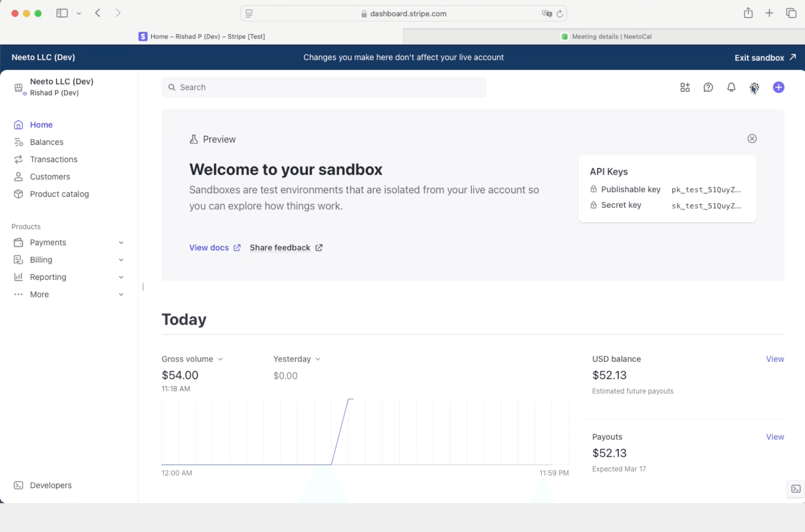
Task: Dismiss the sandbox Preview banner
Action: 752,138
